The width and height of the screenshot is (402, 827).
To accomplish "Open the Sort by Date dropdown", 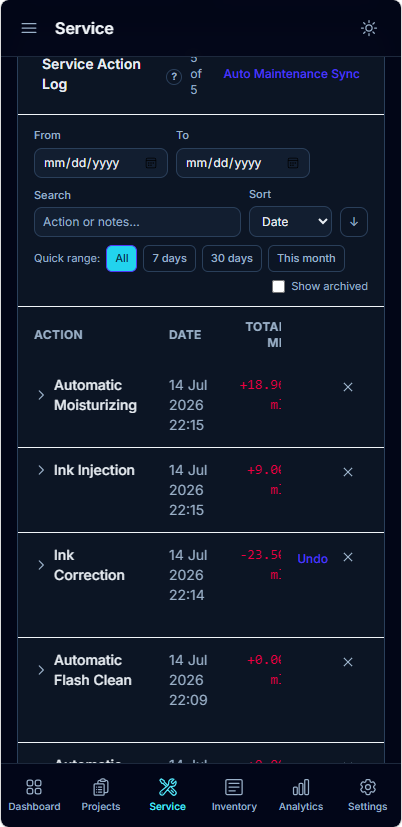I will [290, 222].
